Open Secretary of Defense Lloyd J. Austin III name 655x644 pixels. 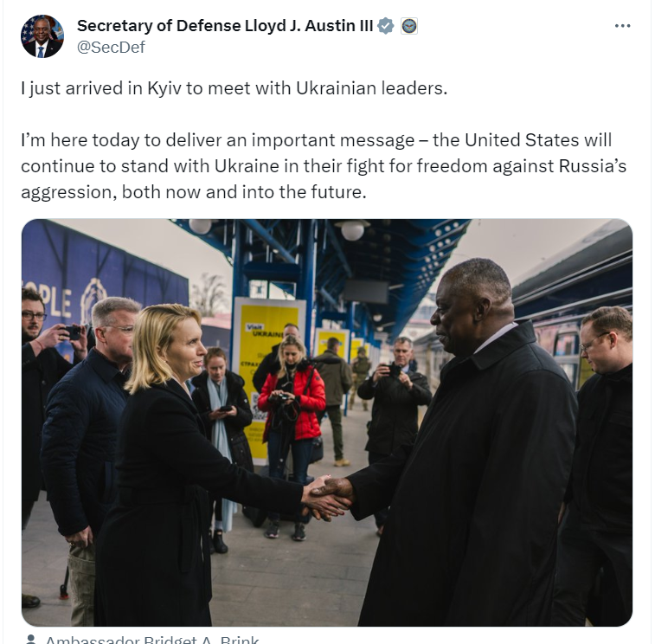[225, 26]
